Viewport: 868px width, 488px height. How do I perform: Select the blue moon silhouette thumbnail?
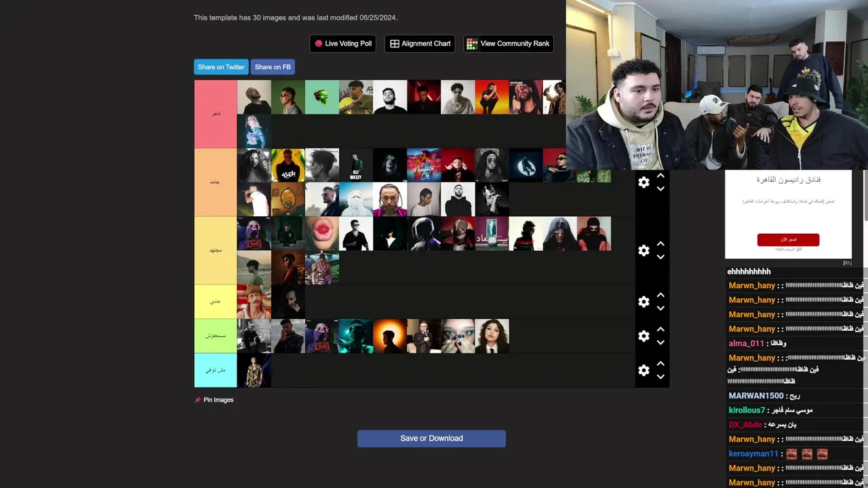[x=526, y=165]
